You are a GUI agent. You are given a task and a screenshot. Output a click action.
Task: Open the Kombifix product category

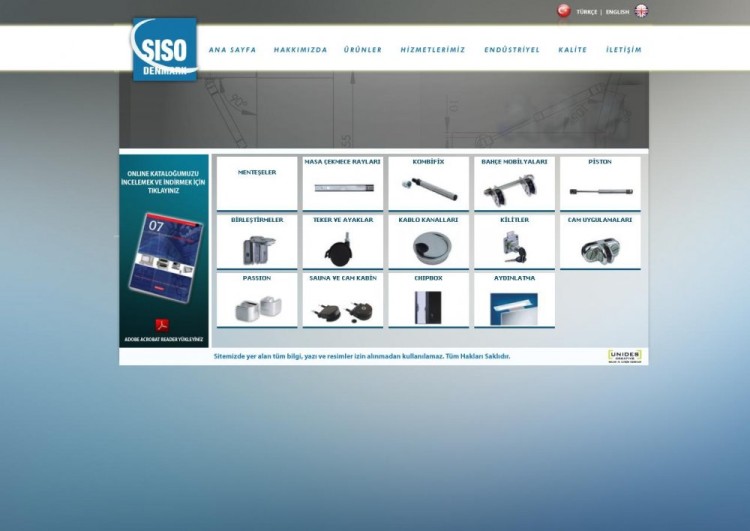428,183
